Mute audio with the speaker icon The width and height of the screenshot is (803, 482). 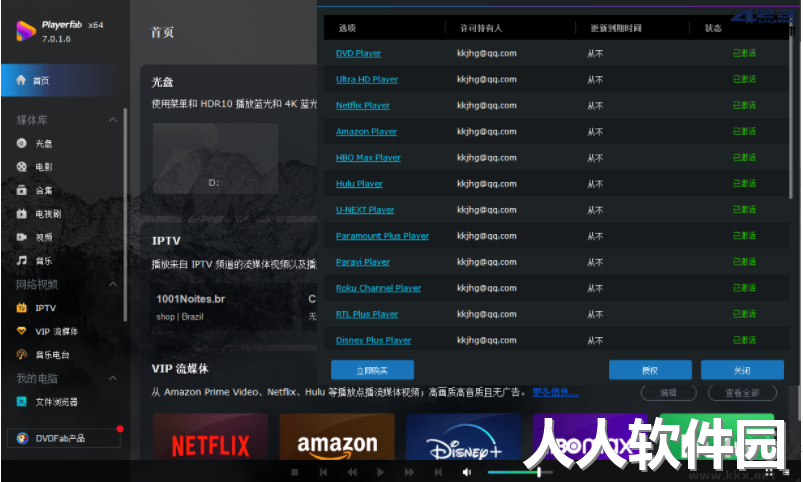tap(467, 472)
